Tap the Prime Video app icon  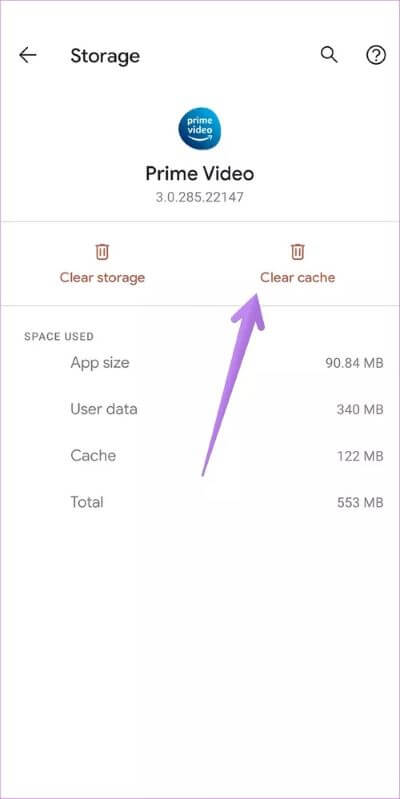200,128
